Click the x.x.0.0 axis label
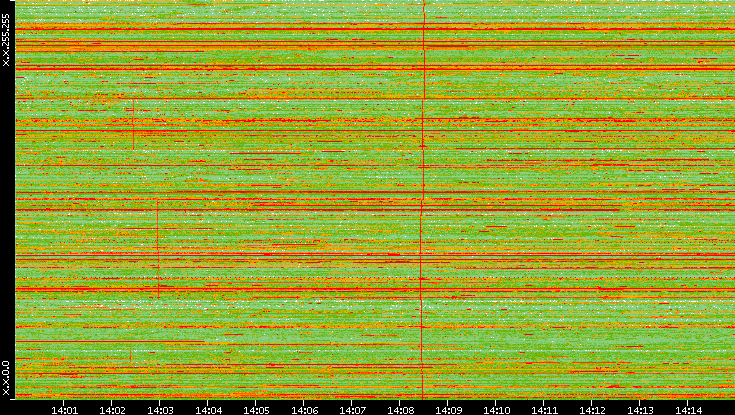 click(x=6, y=378)
